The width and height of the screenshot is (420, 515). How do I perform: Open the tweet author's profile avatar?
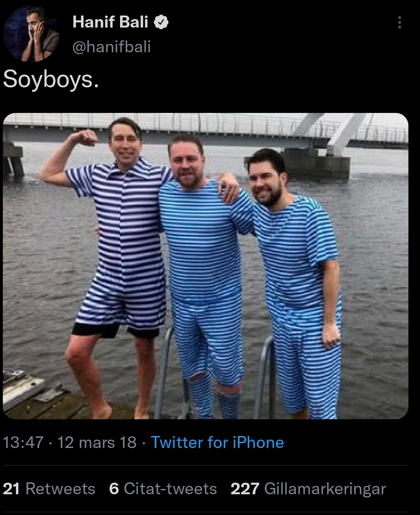pyautogui.click(x=32, y=34)
